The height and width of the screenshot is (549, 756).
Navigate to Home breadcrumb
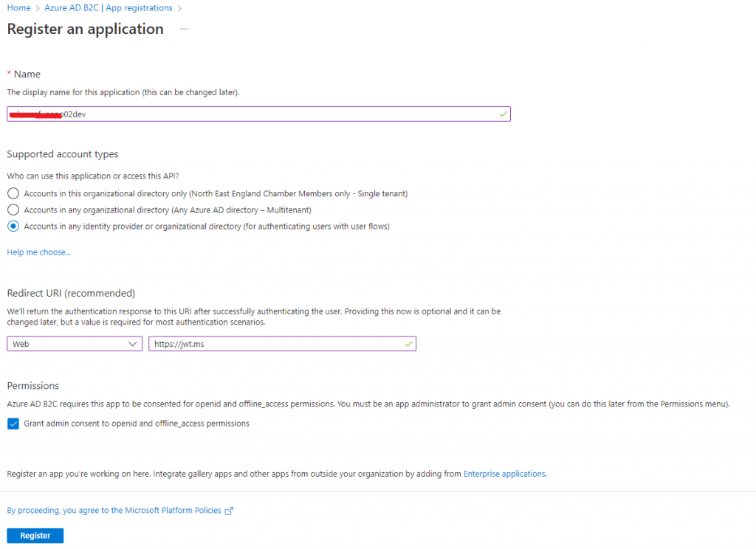click(18, 7)
